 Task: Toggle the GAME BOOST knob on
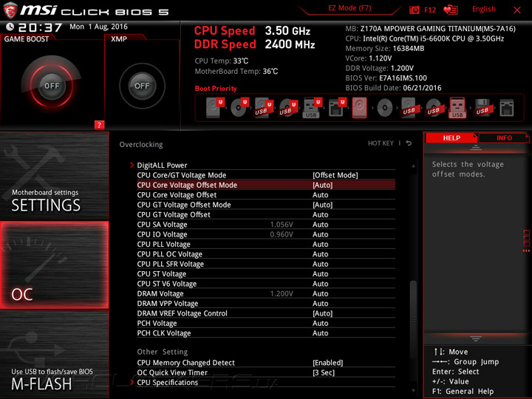52,86
